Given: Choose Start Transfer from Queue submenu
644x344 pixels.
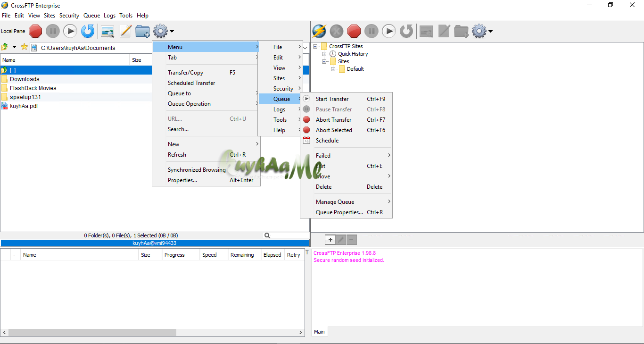Looking at the screenshot, I should pyautogui.click(x=346, y=99).
